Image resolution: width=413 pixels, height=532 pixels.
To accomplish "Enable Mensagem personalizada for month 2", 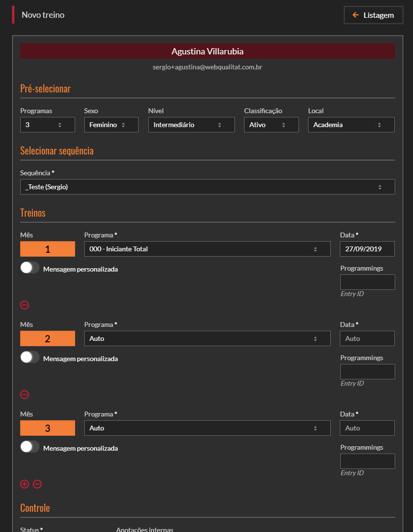I will pyautogui.click(x=30, y=358).
